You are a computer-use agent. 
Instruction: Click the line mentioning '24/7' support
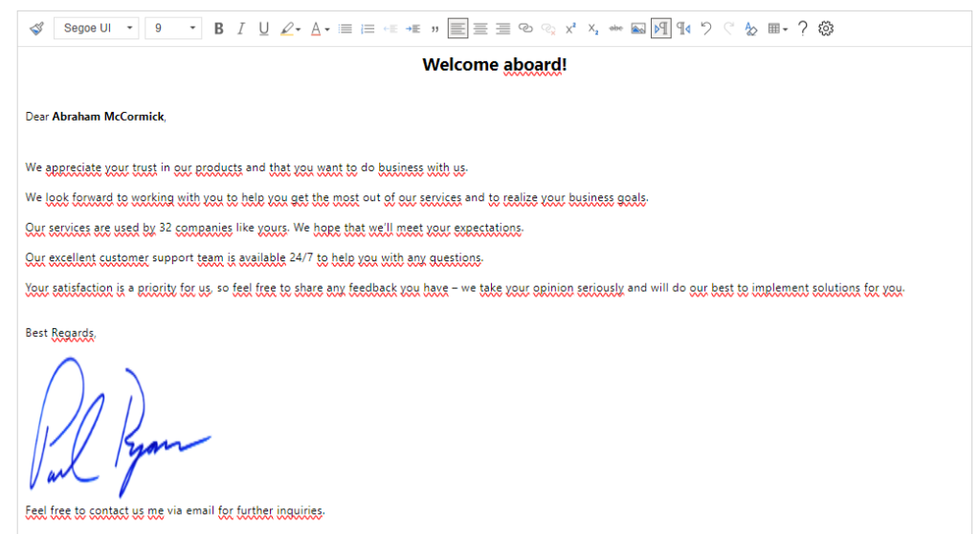pyautogui.click(x=255, y=257)
